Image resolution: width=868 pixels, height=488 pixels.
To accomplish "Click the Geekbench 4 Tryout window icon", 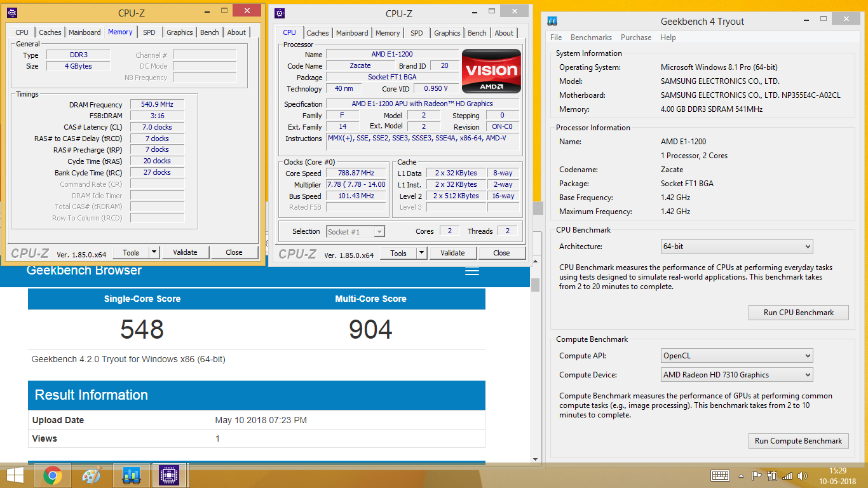I will tap(553, 21).
